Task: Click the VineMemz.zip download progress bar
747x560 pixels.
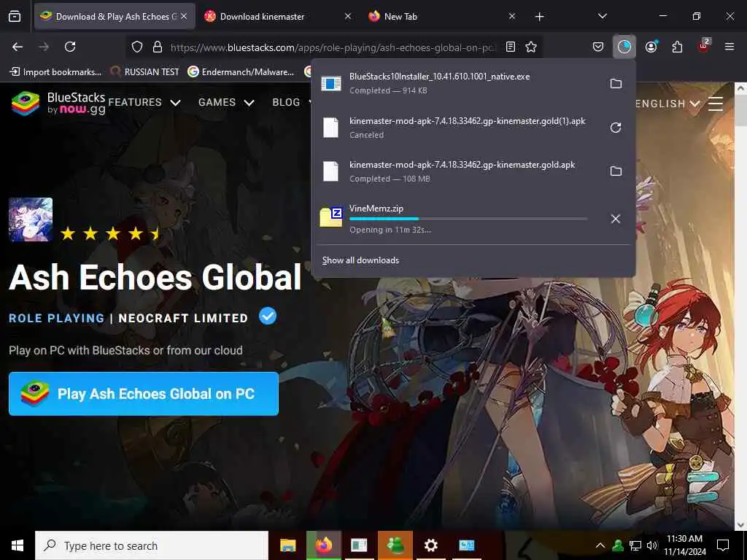Action: click(x=468, y=219)
